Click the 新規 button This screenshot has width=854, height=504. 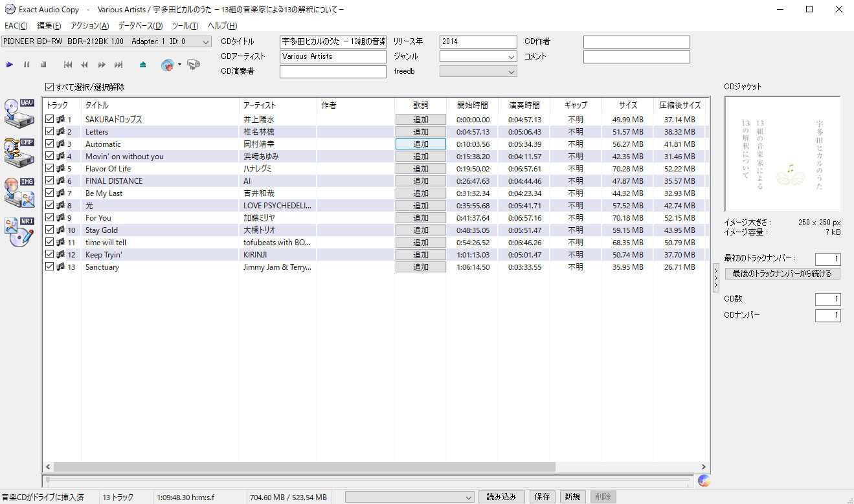click(x=572, y=497)
